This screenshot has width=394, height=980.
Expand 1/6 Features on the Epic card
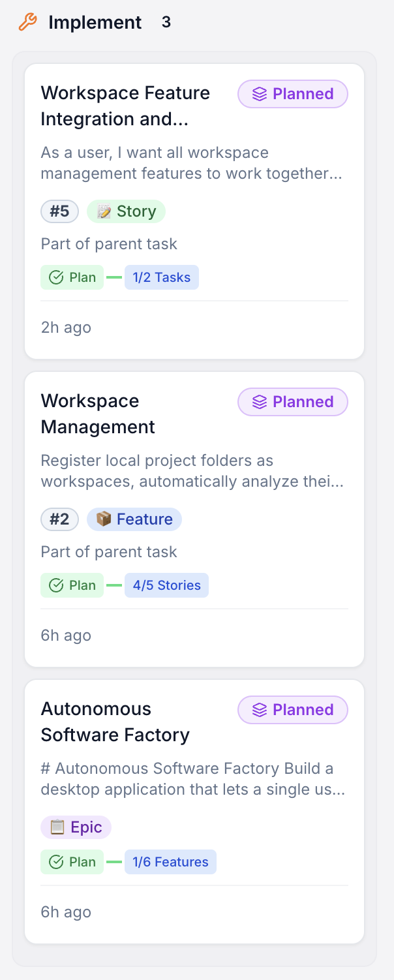pos(170,861)
